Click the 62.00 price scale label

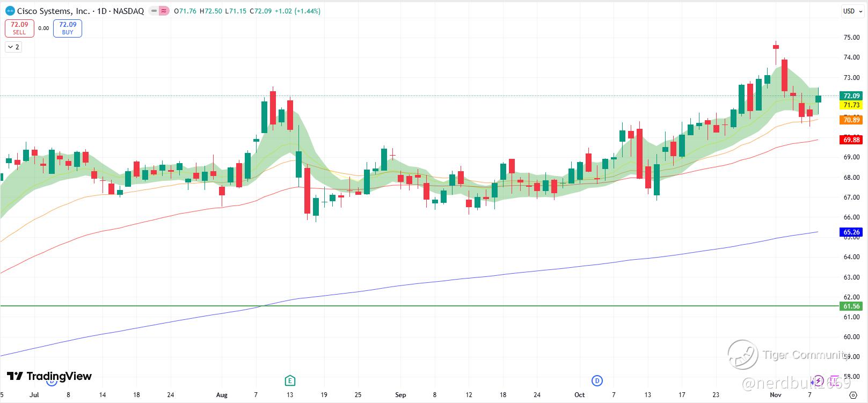pyautogui.click(x=852, y=297)
